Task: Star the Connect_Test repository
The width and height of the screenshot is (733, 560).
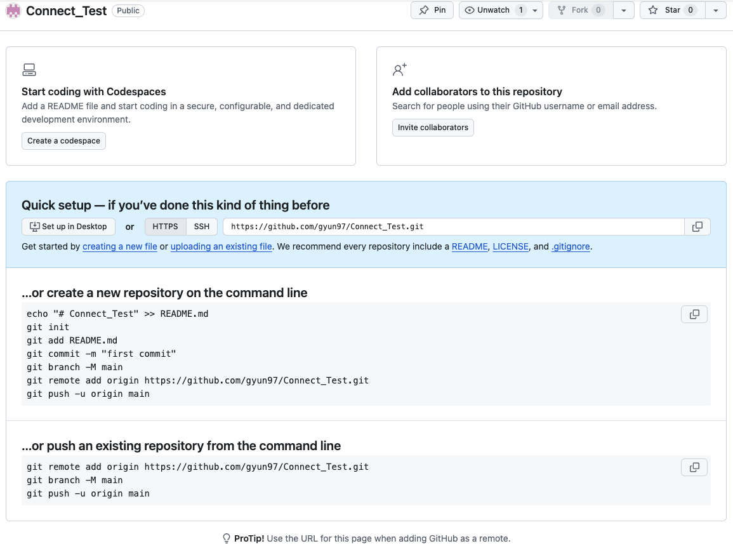Action: (672, 10)
